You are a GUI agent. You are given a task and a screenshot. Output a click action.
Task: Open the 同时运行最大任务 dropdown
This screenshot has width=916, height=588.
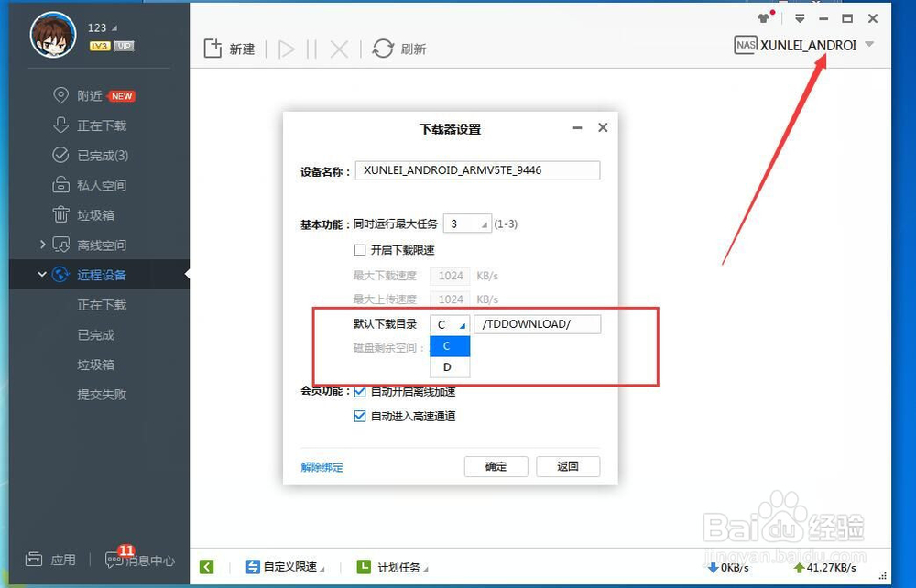[x=467, y=223]
